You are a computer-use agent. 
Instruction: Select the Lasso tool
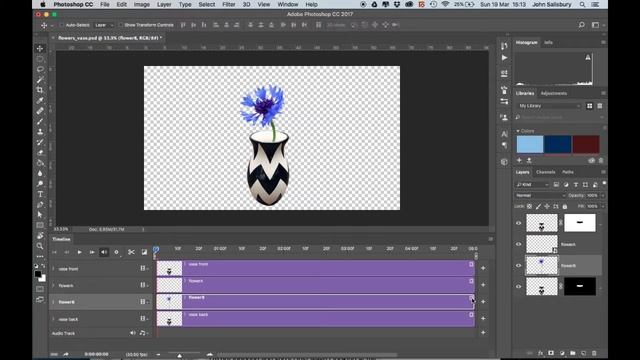[40, 69]
